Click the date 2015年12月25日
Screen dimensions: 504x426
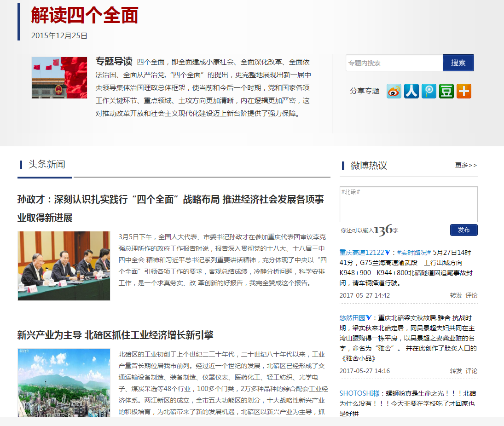(x=59, y=36)
